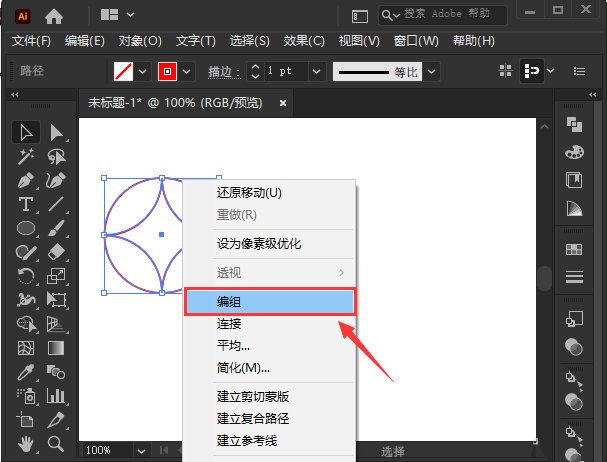Choose 编组 from the context menu

click(x=269, y=301)
